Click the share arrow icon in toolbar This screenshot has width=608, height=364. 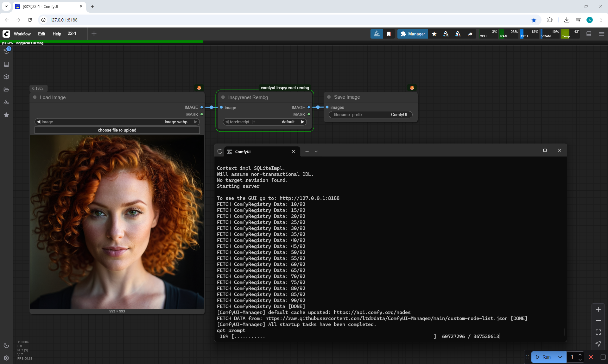470,34
